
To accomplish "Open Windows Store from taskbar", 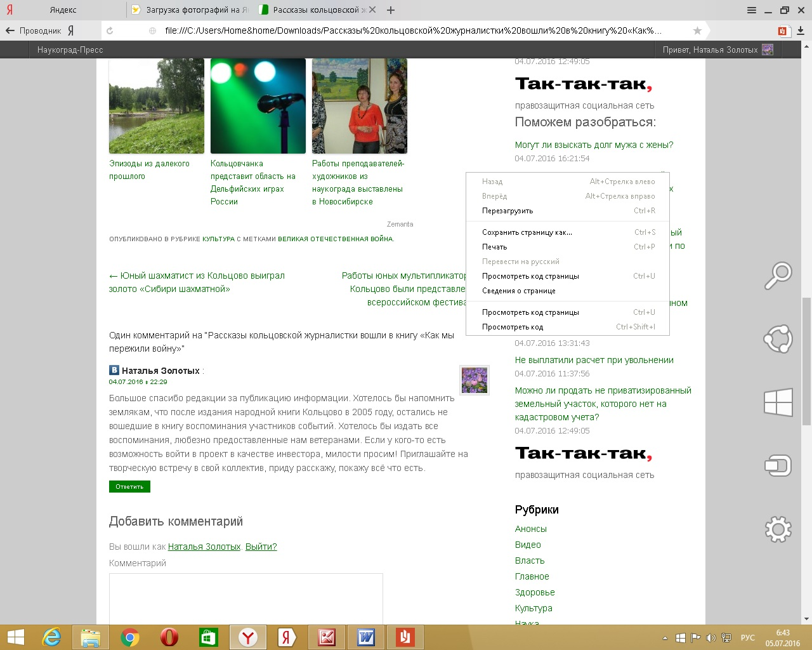I will (x=209, y=637).
